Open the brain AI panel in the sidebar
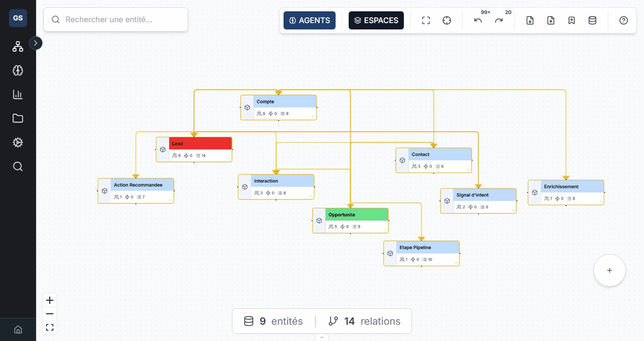The height and width of the screenshot is (341, 644). [18, 70]
